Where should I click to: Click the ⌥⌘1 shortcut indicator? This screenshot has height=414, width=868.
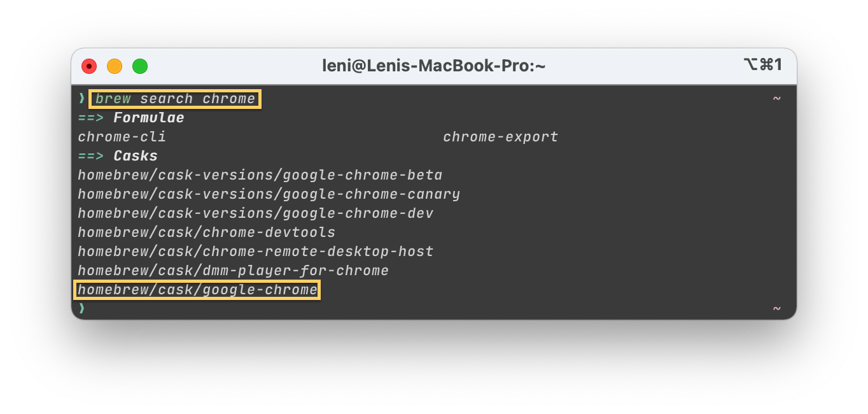(x=762, y=65)
